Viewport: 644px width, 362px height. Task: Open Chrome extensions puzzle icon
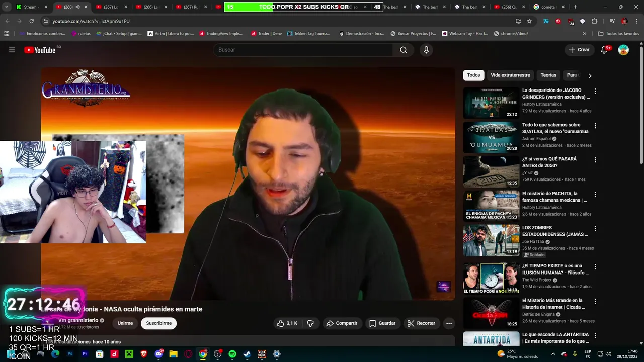click(594, 21)
